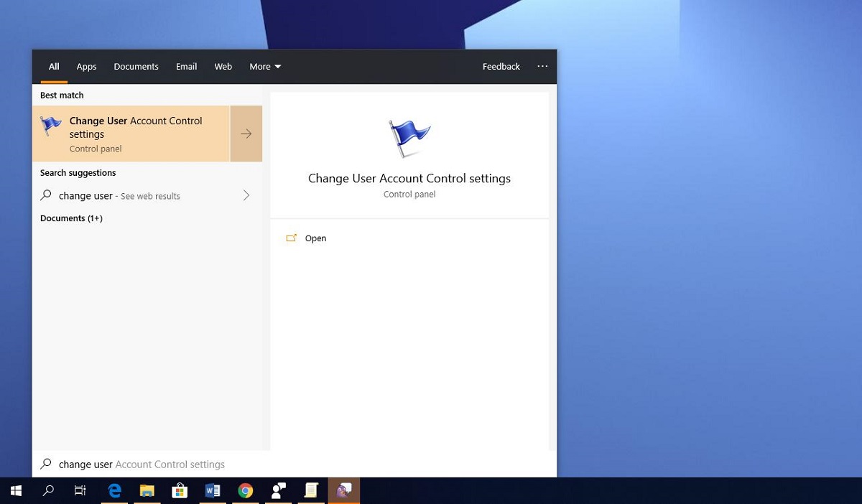The image size is (862, 504).
Task: Click inside the search input field
Action: (x=180, y=464)
